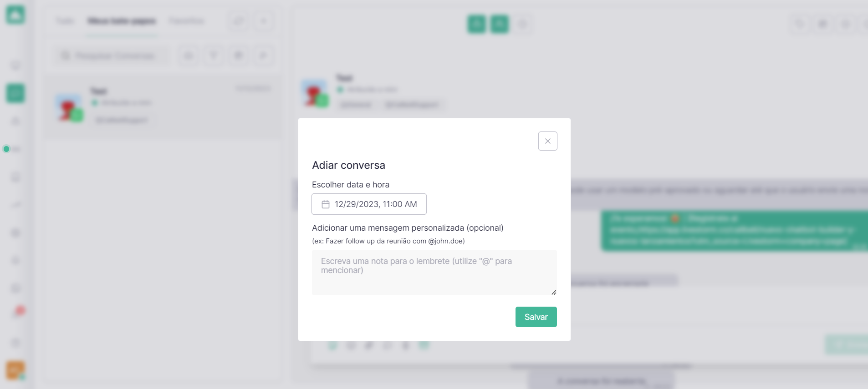868x389 pixels.
Task: Click the plus icon next to tabs
Action: (263, 21)
